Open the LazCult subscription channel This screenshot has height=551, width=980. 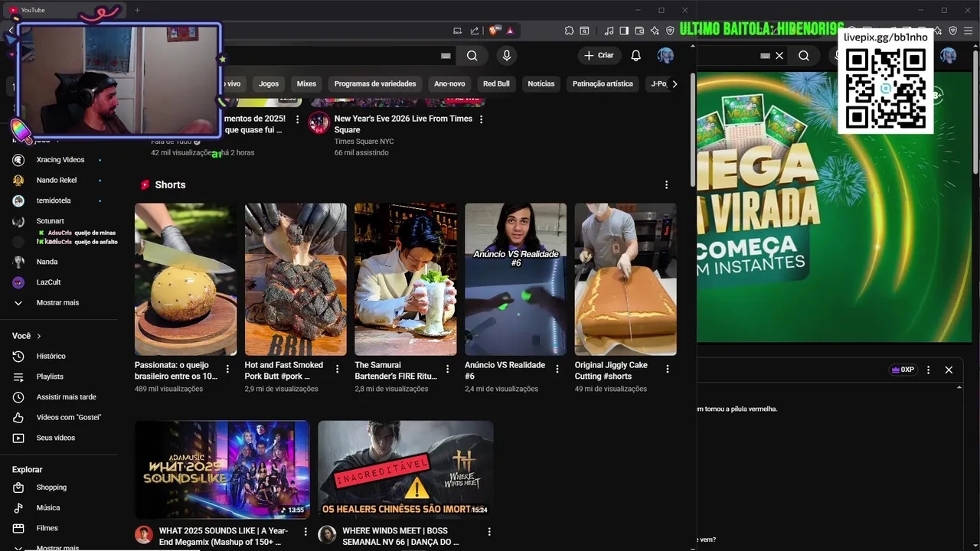[x=48, y=282]
